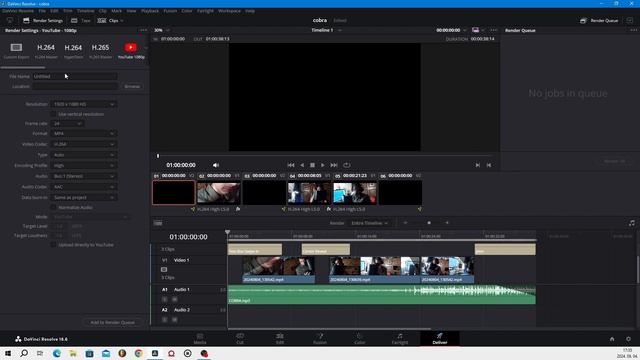Open the Render Settings panel toggle

click(43, 20)
